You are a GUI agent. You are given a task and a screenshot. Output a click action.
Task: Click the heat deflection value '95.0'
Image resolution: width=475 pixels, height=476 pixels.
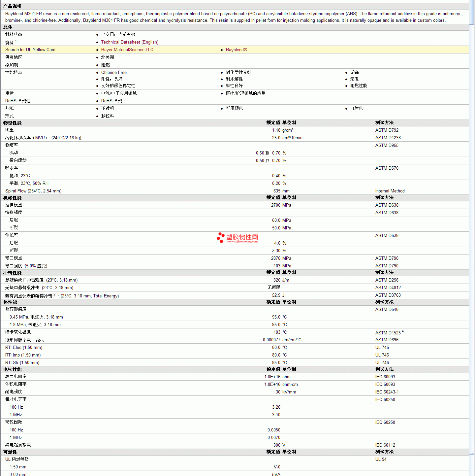(x=276, y=317)
